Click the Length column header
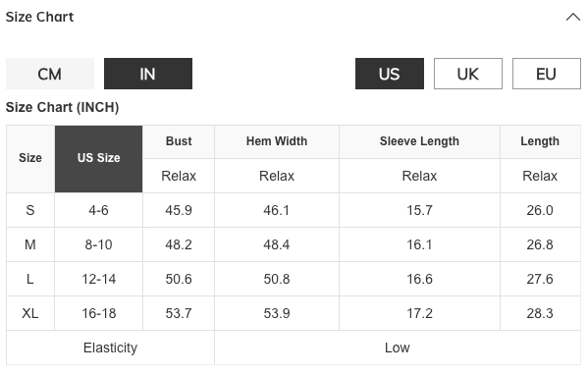Screen dimensions: 588x374 point(540,141)
